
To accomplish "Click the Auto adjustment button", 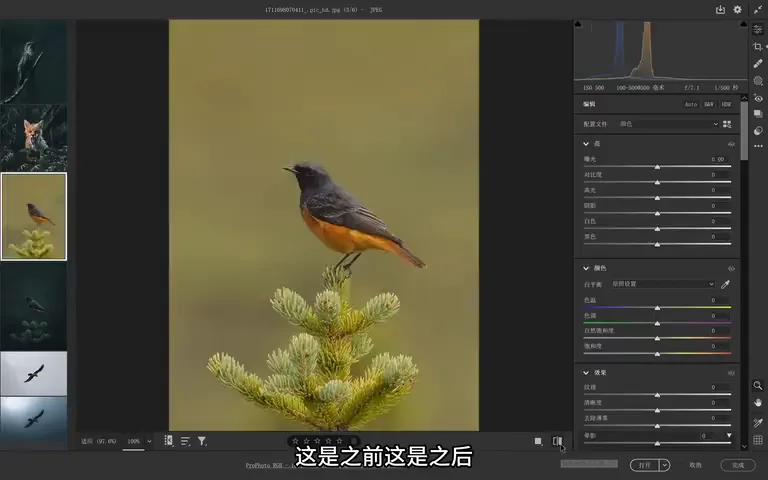I will point(691,104).
